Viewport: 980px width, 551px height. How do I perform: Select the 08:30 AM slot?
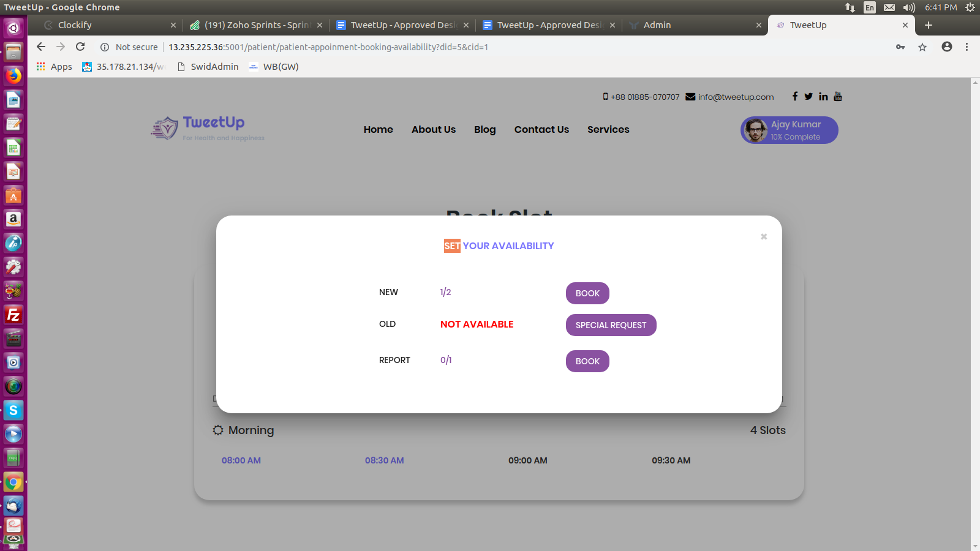[385, 460]
